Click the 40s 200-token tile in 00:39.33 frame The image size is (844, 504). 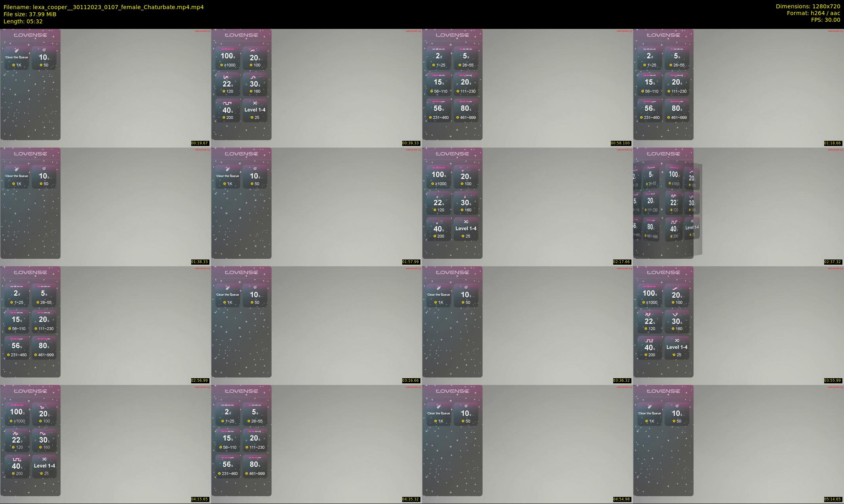click(x=228, y=110)
